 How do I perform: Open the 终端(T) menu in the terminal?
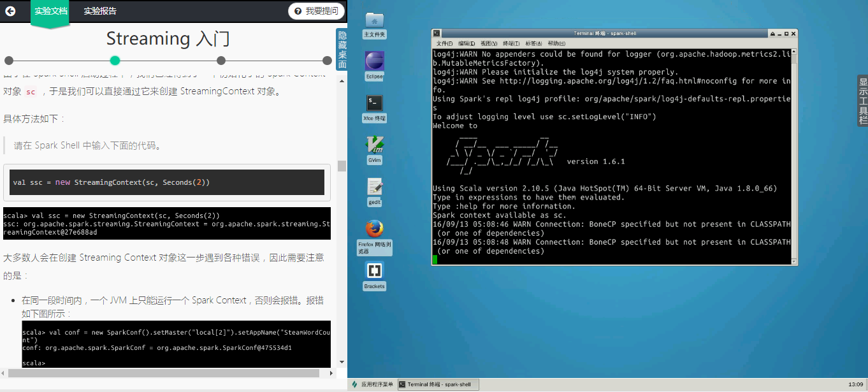coord(512,43)
